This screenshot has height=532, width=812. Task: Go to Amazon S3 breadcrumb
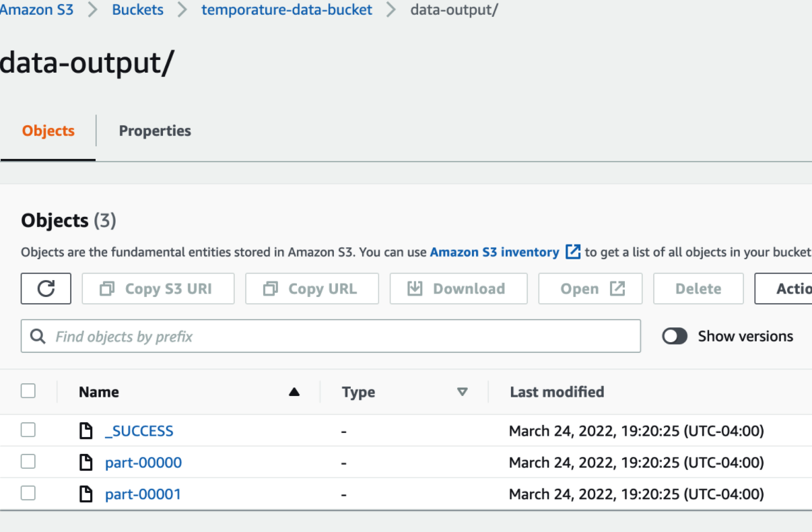36,10
